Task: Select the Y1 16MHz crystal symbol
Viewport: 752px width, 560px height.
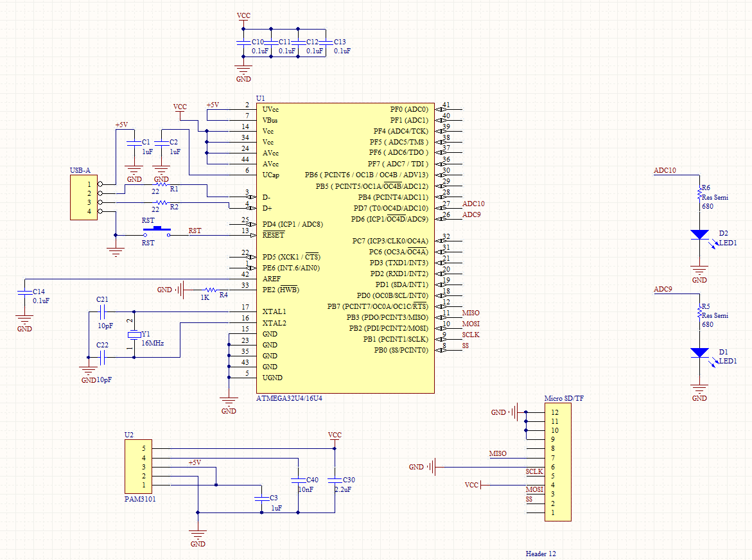Action: pyautogui.click(x=134, y=335)
